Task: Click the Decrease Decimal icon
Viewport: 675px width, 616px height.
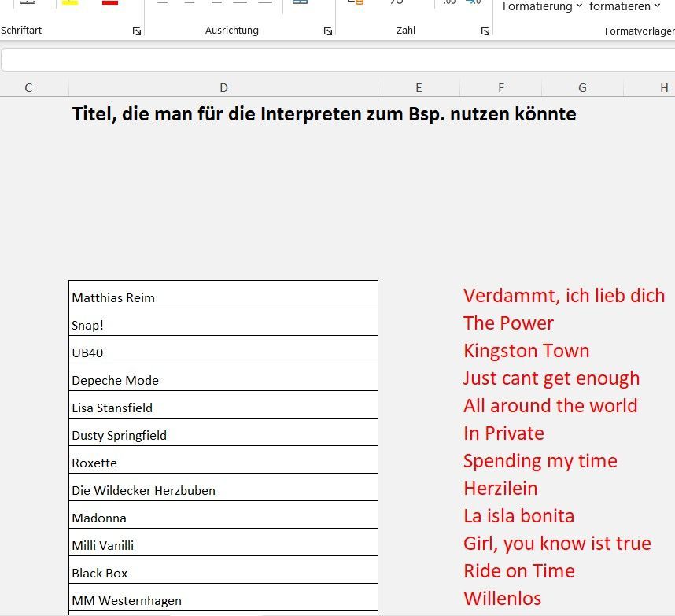Action: [473, 3]
